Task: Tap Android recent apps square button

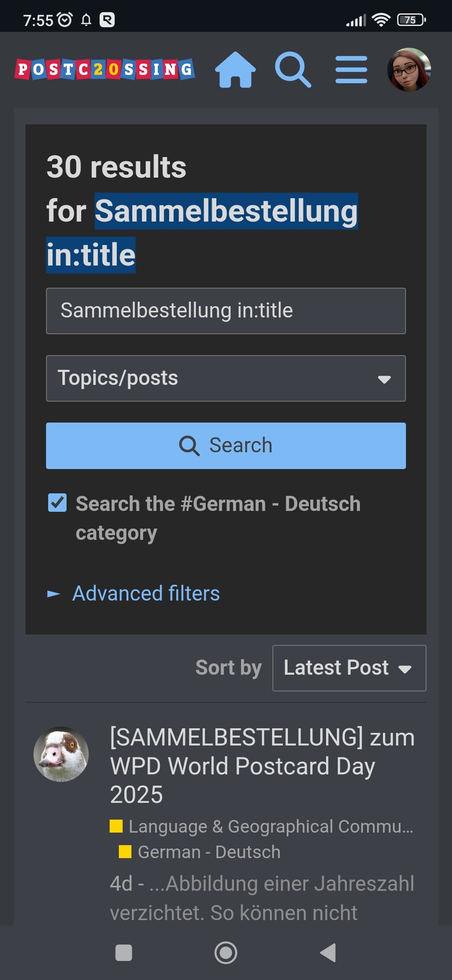Action: [124, 953]
